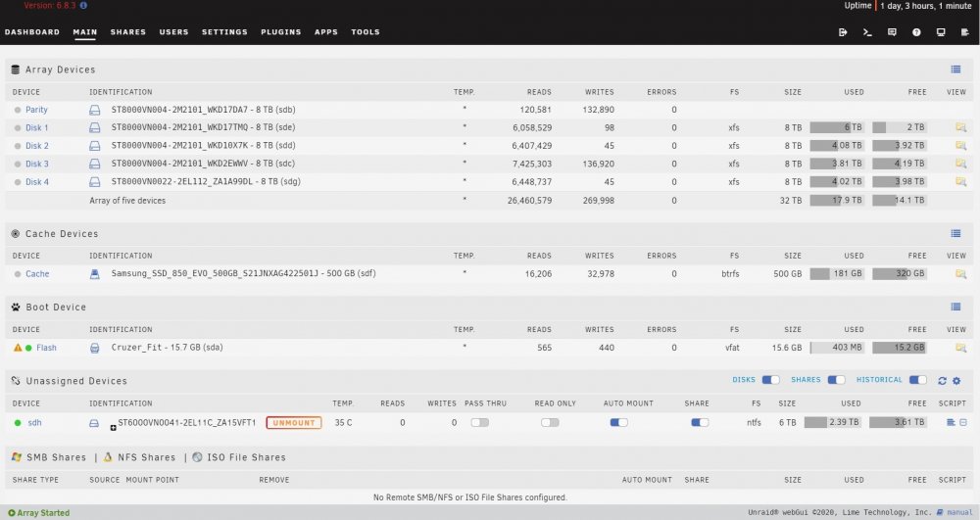Open the Disk 2 device link
980x520 pixels.
click(37, 146)
